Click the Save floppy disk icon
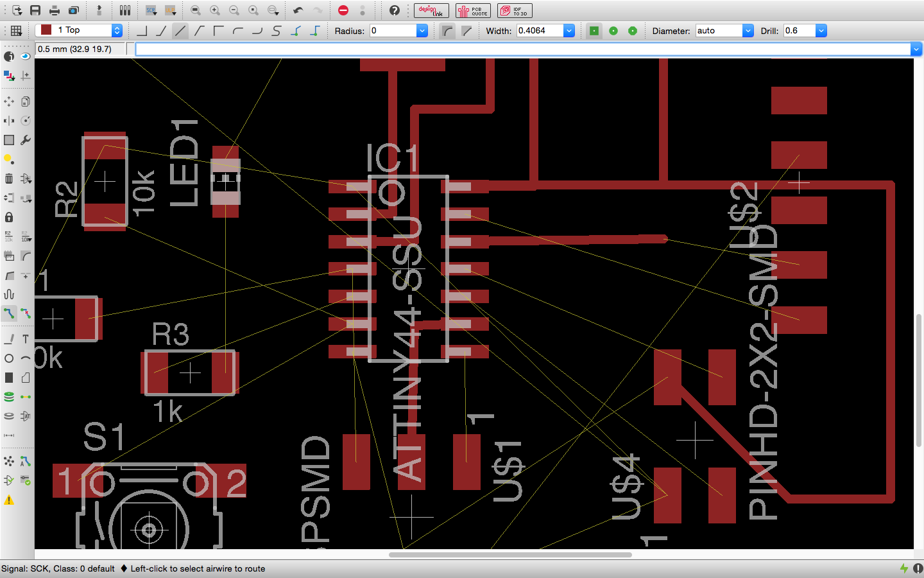Screen dimensions: 924x578 pyautogui.click(x=35, y=10)
